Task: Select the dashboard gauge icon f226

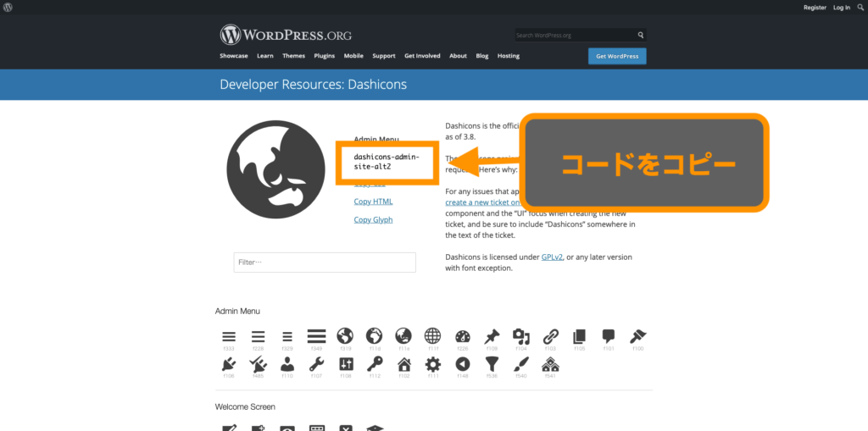Action: (x=462, y=336)
